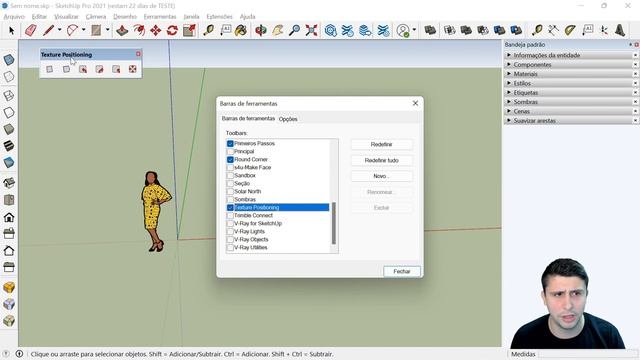This screenshot has height=360, width=640.
Task: Click the house Front view icon
Action: [x=9, y=217]
